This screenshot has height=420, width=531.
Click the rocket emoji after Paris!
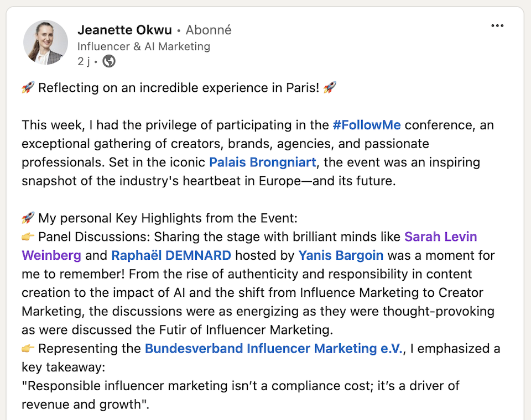(x=330, y=88)
